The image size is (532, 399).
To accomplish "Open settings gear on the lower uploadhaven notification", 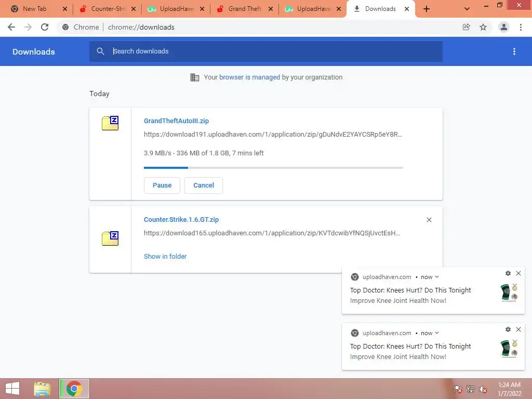I will pyautogui.click(x=508, y=329).
